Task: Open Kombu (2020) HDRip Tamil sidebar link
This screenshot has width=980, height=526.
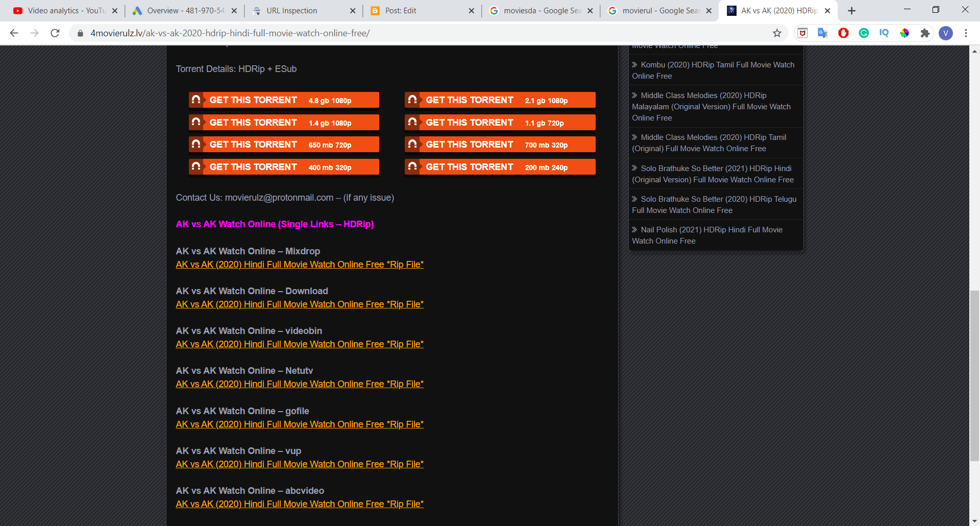Action: click(713, 70)
